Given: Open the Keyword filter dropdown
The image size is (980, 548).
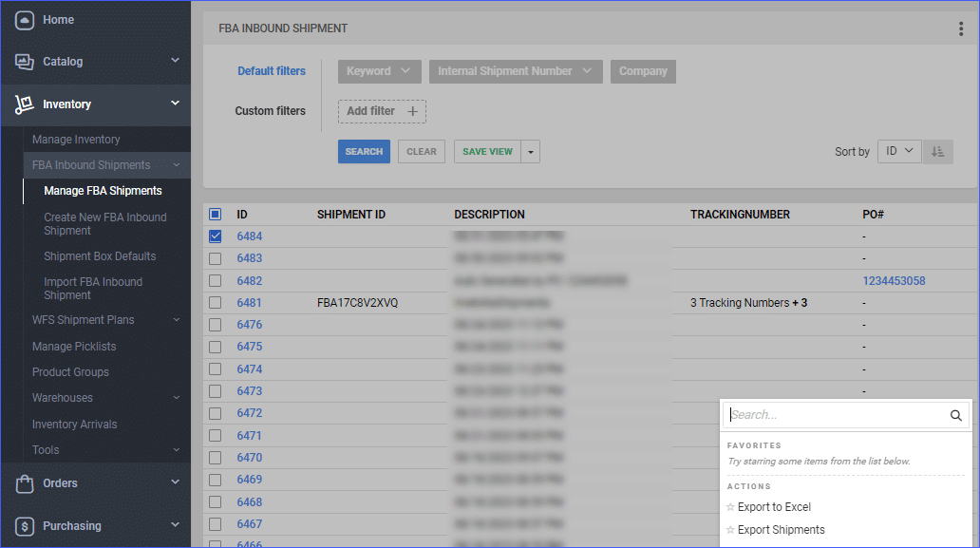Looking at the screenshot, I should click(379, 70).
